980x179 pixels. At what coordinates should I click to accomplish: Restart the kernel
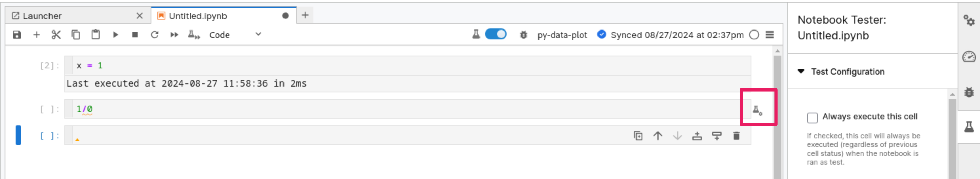coord(154,35)
